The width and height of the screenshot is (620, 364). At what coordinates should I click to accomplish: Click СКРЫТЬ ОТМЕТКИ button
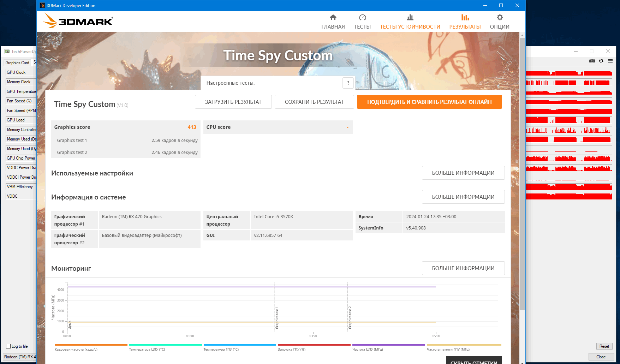point(474,360)
